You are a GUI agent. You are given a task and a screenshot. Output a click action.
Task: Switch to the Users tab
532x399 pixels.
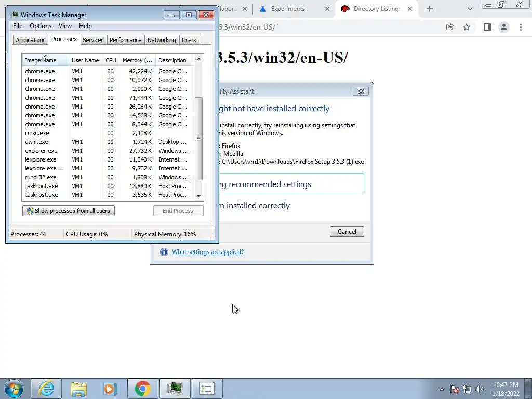click(x=189, y=40)
